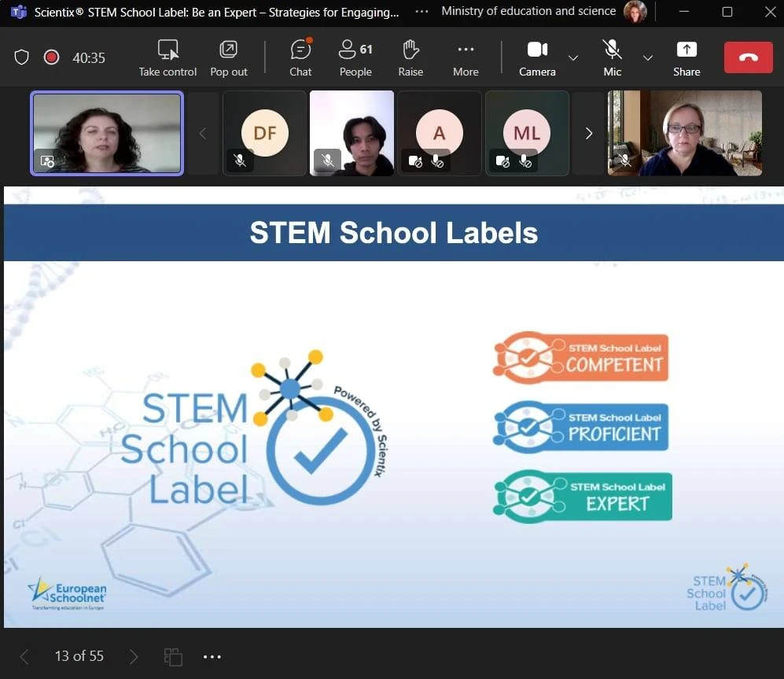784x679 pixels.
Task: Show next participants with right chevron
Action: (x=589, y=134)
